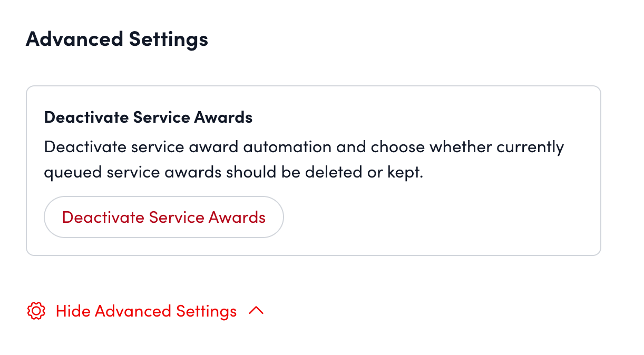This screenshot has height=355, width=644.
Task: Click the word 'Hide' in the red link
Action: coord(73,311)
